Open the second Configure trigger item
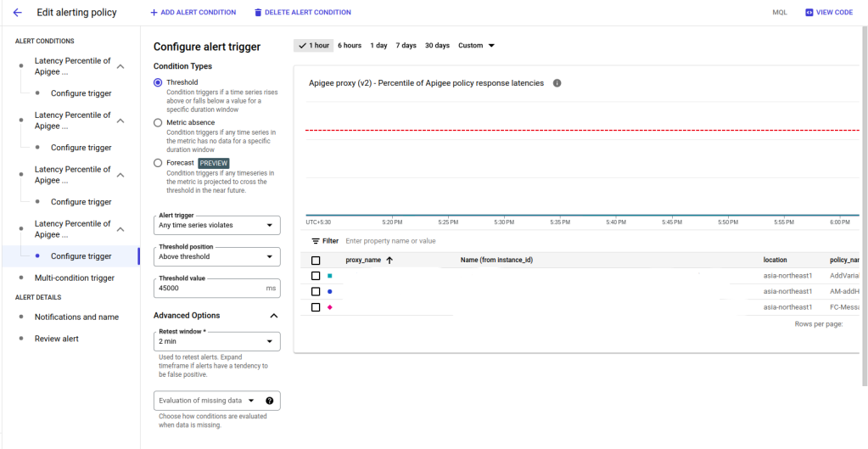Image resolution: width=868 pixels, height=449 pixels. [81, 148]
